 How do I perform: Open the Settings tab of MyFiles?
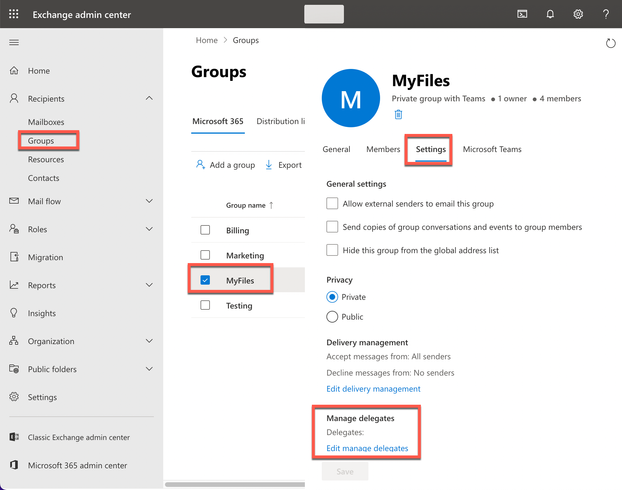(431, 149)
